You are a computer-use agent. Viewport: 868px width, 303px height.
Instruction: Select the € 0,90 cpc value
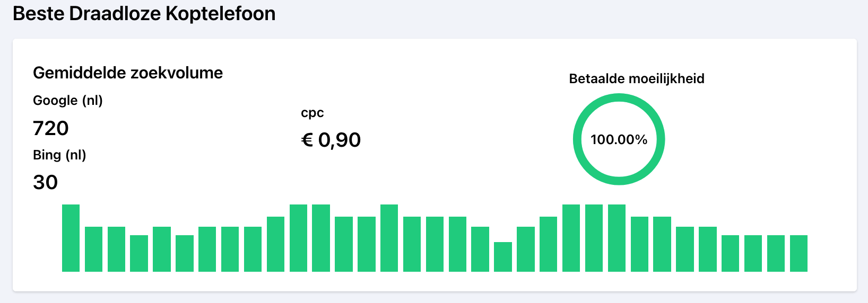(x=331, y=140)
